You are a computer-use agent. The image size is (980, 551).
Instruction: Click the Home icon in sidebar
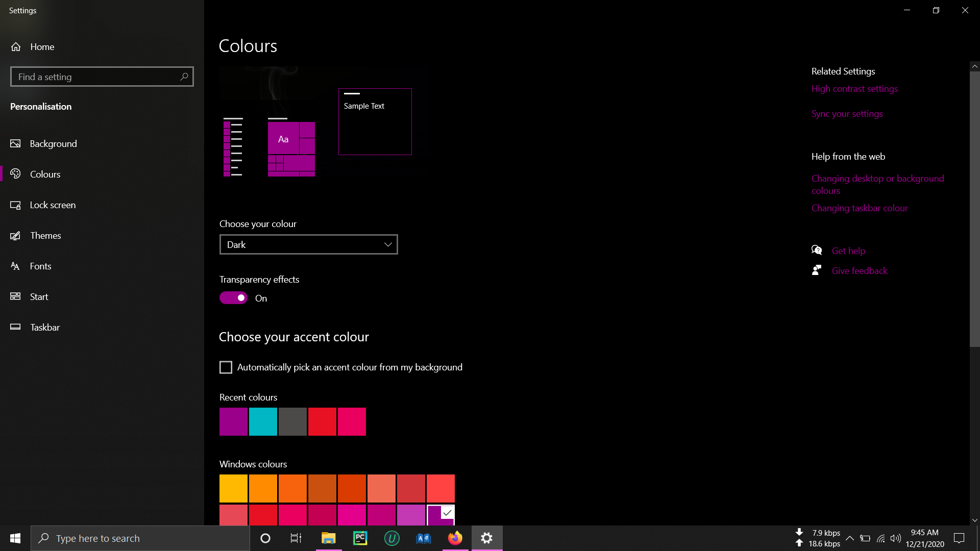coord(16,47)
